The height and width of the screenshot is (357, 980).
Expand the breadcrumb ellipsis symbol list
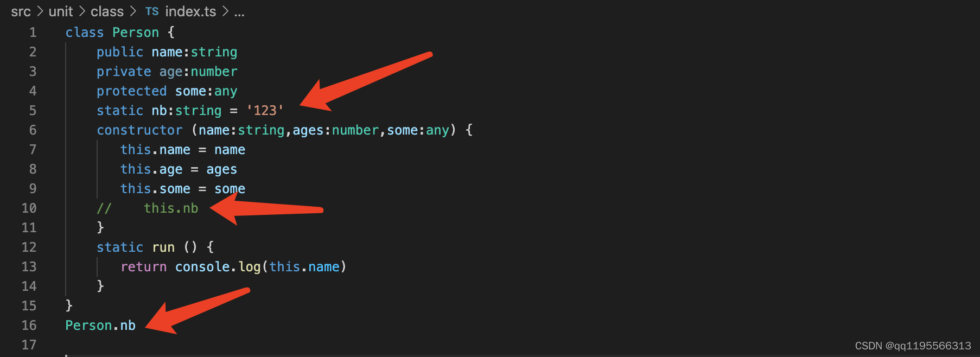tap(239, 13)
